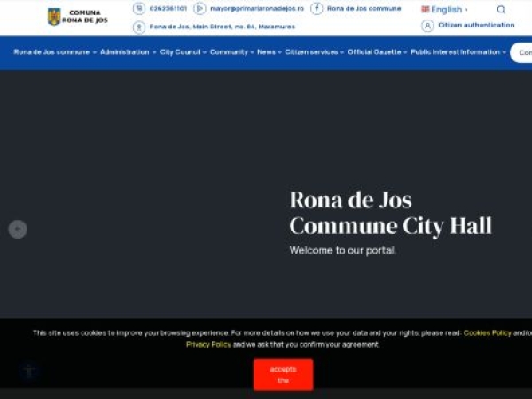Viewport: 532px width, 399px height.
Task: Expand the Administration menu
Action: pos(128,52)
